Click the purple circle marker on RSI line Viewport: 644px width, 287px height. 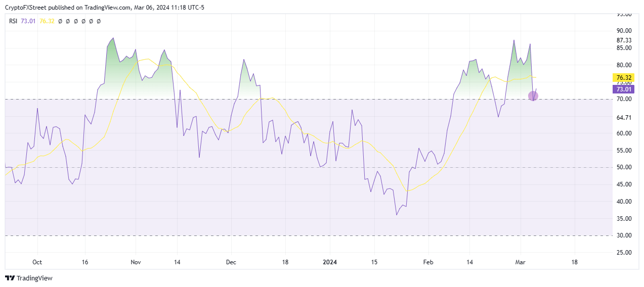click(x=533, y=95)
